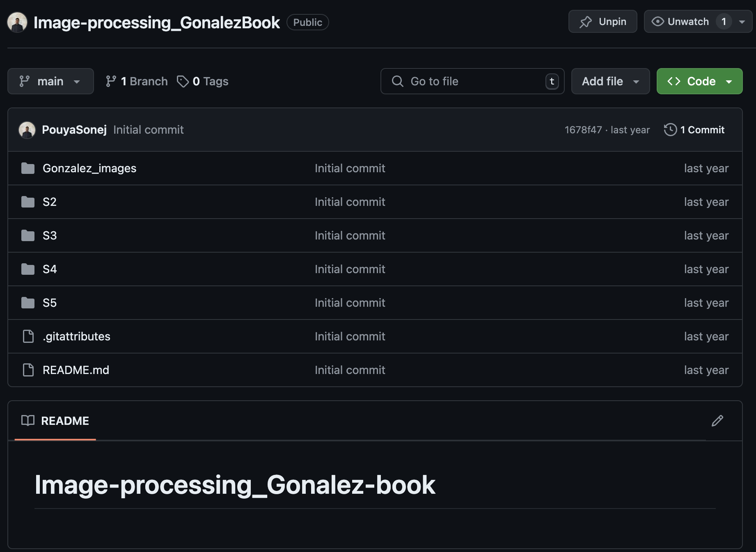The width and height of the screenshot is (756, 552).
Task: Open the green Code dropdown button
Action: (x=699, y=81)
